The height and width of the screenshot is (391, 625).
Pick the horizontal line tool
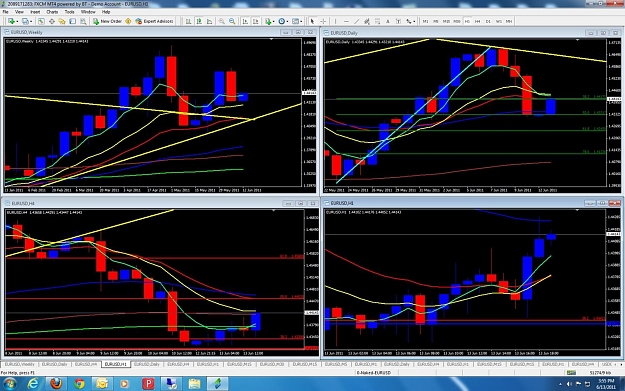click(346, 21)
